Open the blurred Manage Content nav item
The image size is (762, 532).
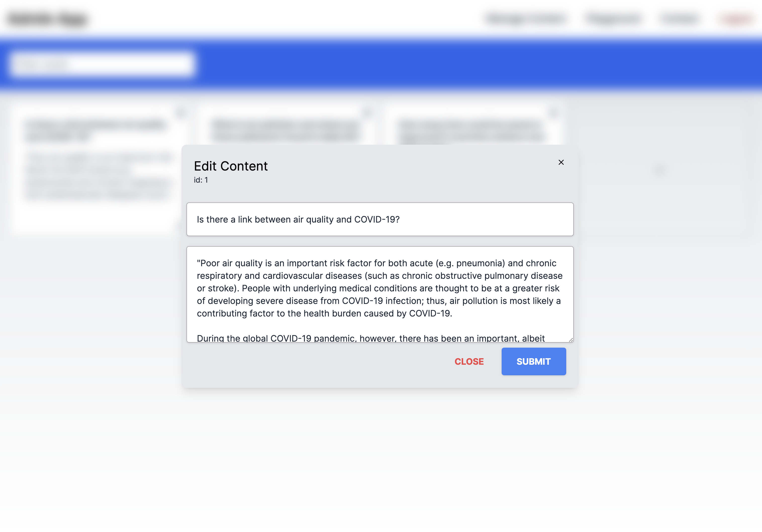point(526,19)
